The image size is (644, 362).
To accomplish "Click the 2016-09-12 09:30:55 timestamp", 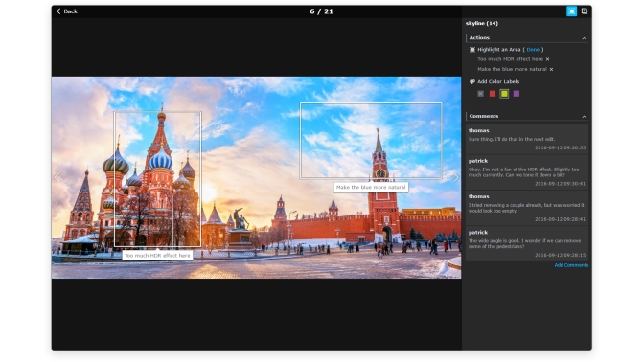I will (x=560, y=147).
